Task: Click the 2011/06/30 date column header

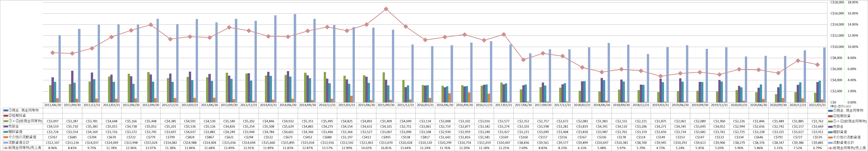Action: click(53, 105)
